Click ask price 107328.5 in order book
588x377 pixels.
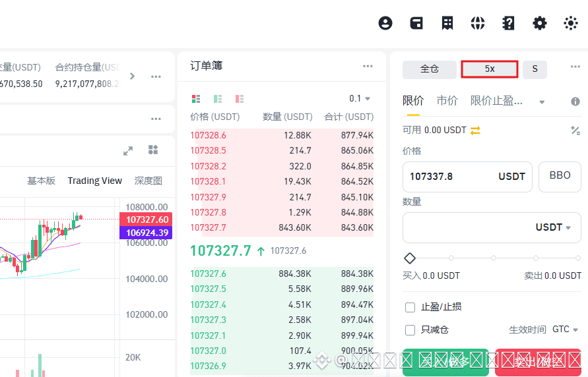pos(208,150)
